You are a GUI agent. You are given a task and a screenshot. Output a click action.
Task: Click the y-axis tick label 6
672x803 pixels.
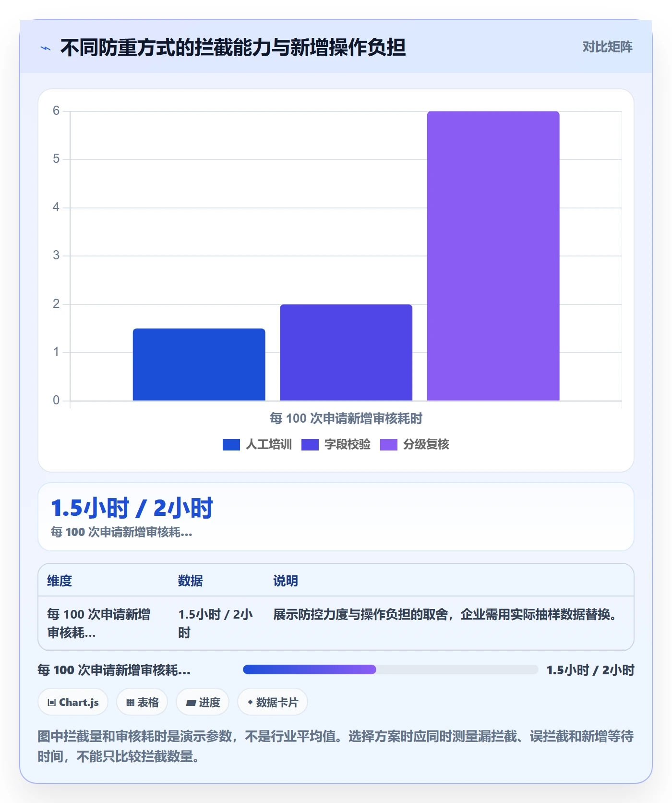pos(56,111)
